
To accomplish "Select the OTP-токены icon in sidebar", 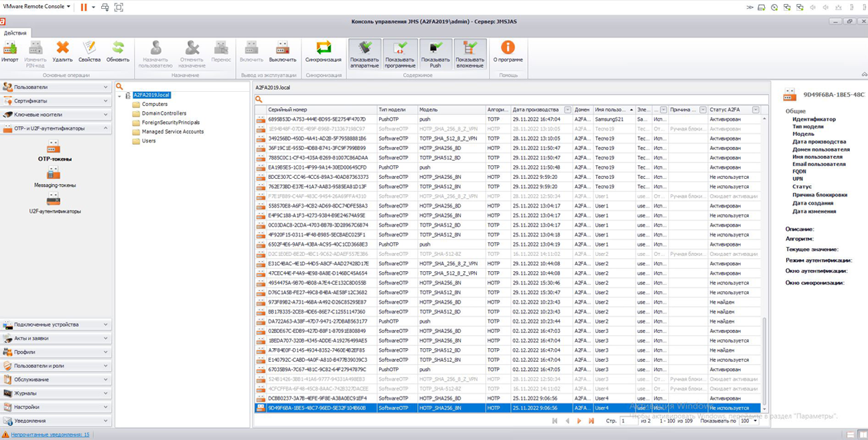I will pyautogui.click(x=54, y=147).
